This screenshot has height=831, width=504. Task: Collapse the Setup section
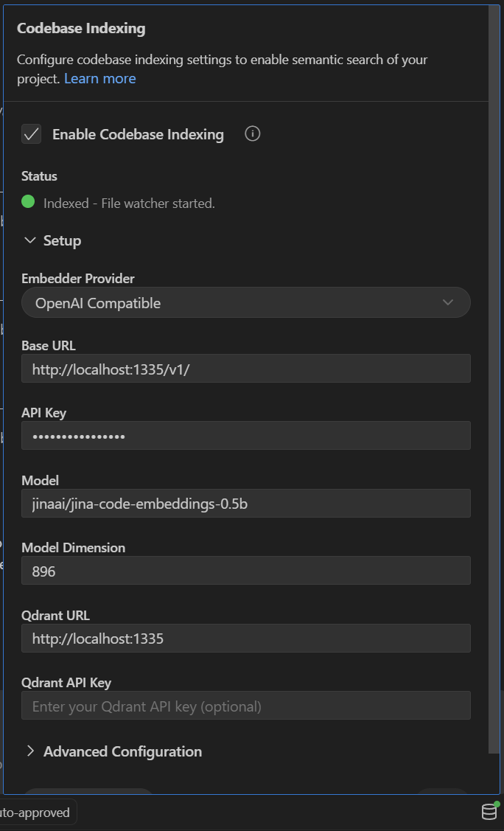click(62, 241)
